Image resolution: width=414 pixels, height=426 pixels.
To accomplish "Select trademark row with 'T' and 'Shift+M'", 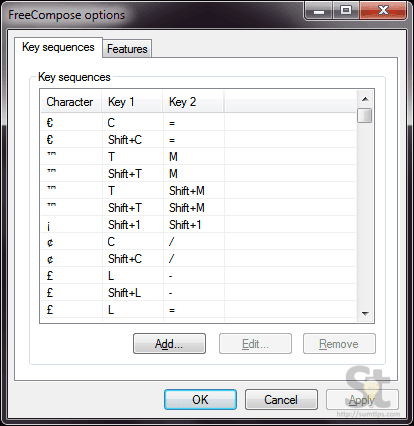I will click(x=199, y=191).
